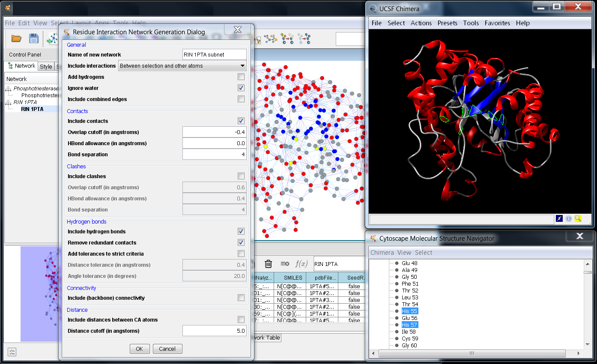Viewport: 597px width, 364px height.
Task: Enable the Add hydrogens checkbox
Action: (x=241, y=77)
